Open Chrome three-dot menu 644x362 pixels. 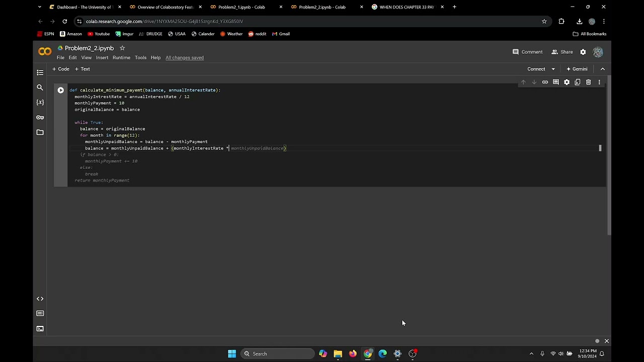pyautogui.click(x=604, y=21)
